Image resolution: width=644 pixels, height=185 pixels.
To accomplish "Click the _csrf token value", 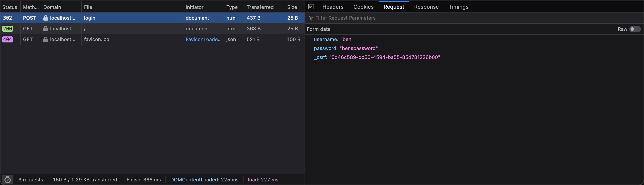I will [x=384, y=57].
